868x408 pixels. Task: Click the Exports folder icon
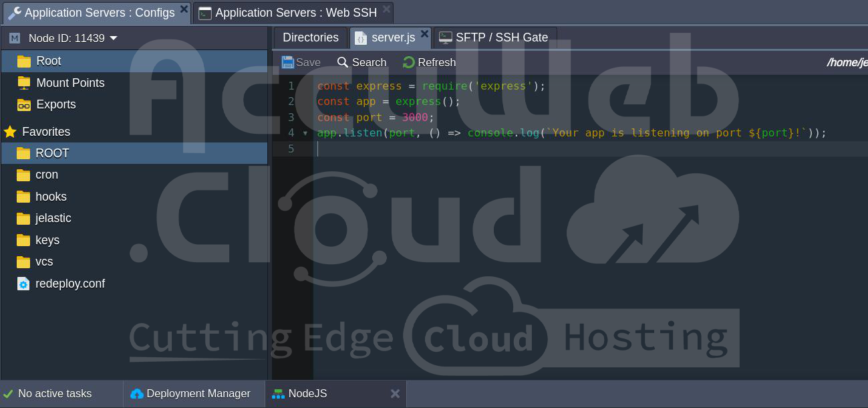click(24, 104)
